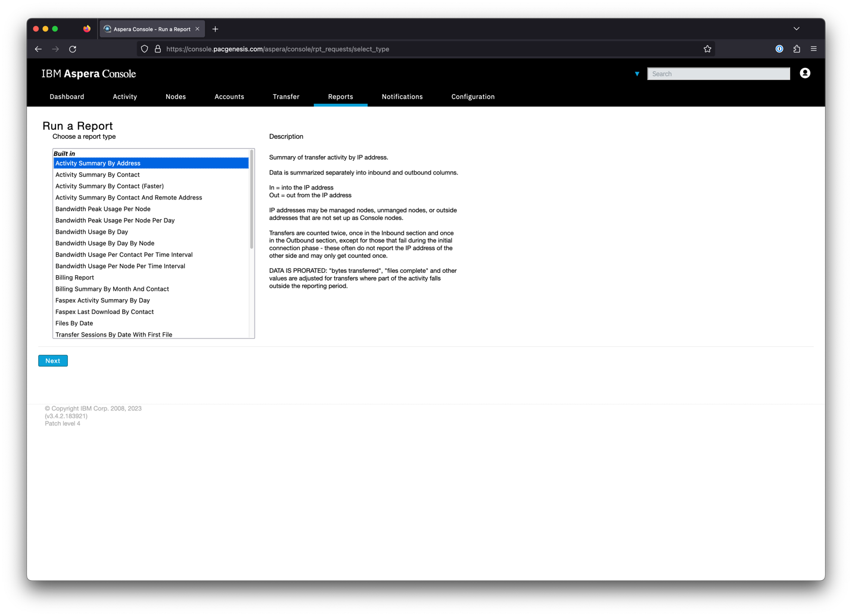This screenshot has height=616, width=852.
Task: Click the report list scrollbar
Action: [x=251, y=200]
